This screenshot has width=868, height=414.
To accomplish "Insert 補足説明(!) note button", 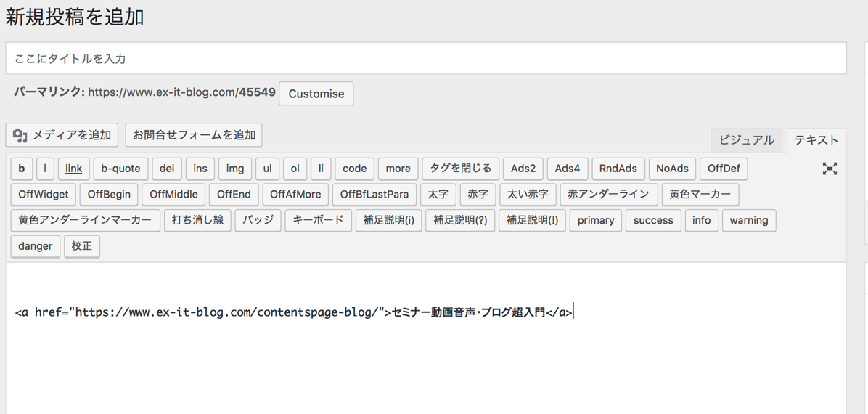I will [532, 221].
